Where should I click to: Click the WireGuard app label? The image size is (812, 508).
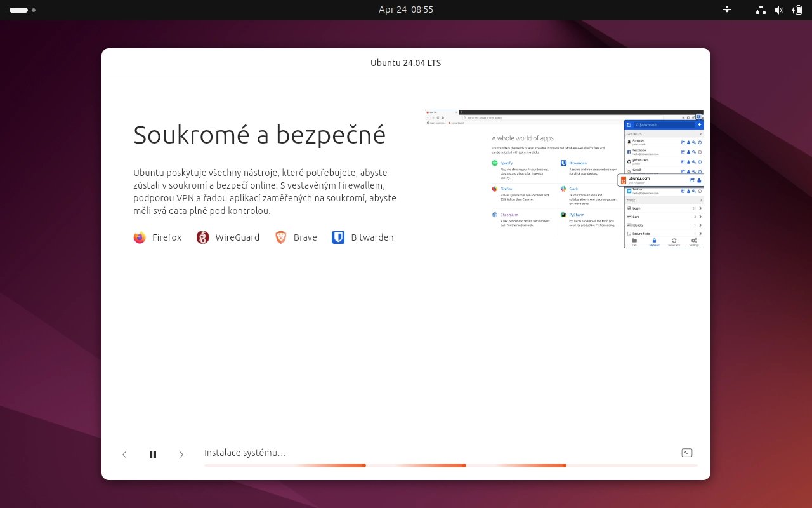[x=237, y=237]
